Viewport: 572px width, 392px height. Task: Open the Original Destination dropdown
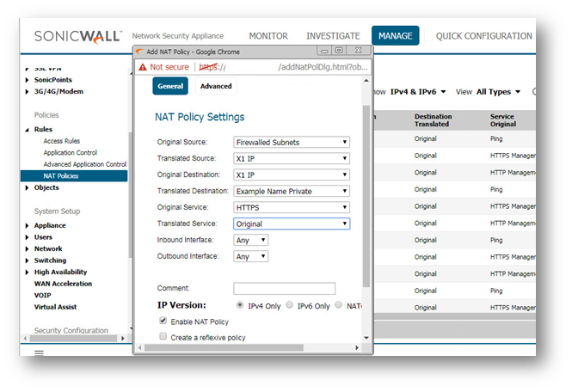[292, 175]
